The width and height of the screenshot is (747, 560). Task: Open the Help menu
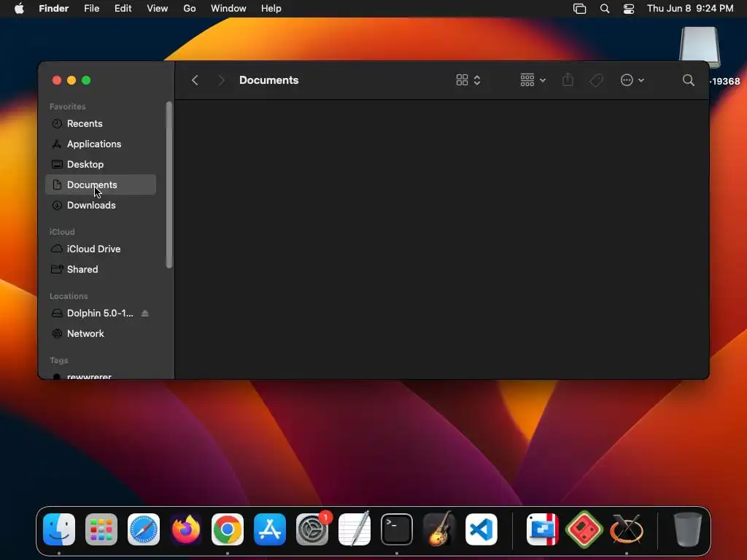click(x=271, y=9)
